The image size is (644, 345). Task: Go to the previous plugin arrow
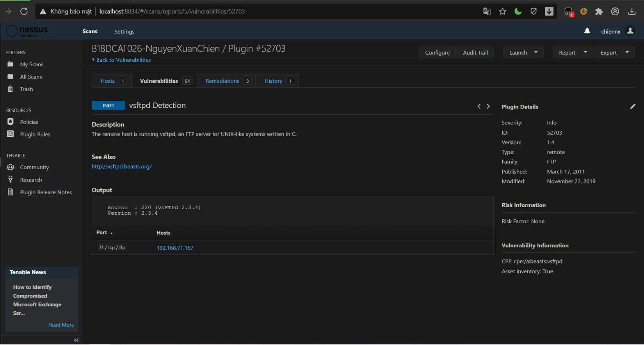point(479,106)
